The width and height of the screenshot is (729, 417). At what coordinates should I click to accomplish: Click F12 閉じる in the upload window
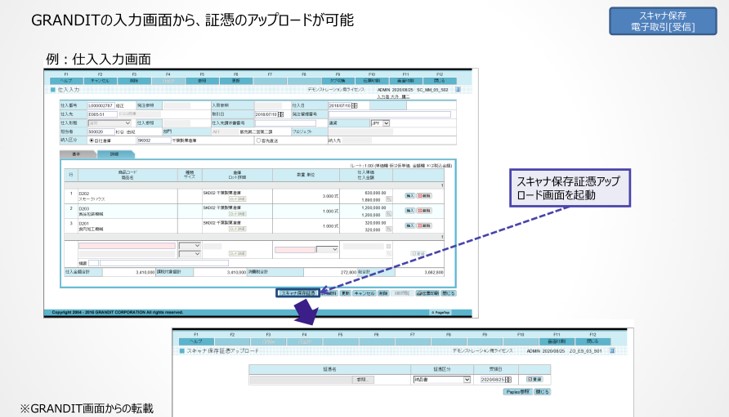[x=593, y=341]
